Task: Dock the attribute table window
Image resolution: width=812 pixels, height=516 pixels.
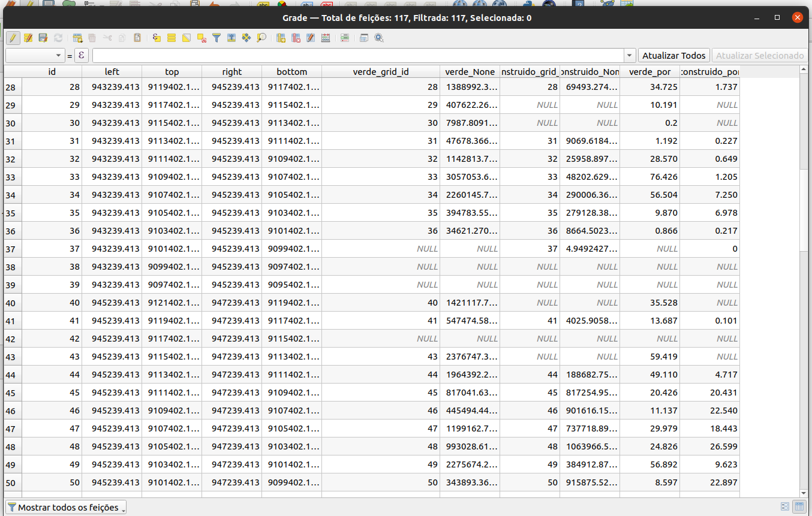Action: point(364,38)
